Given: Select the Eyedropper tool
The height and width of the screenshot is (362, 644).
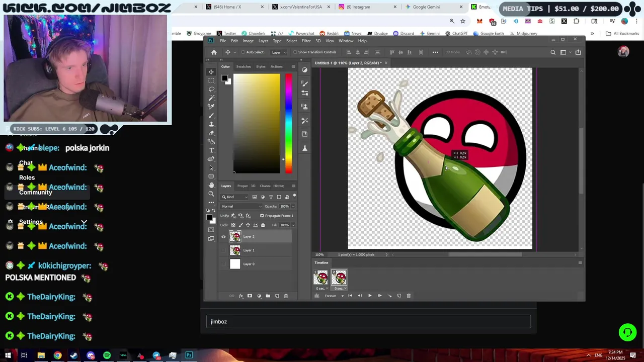Looking at the screenshot, I should 211,107.
